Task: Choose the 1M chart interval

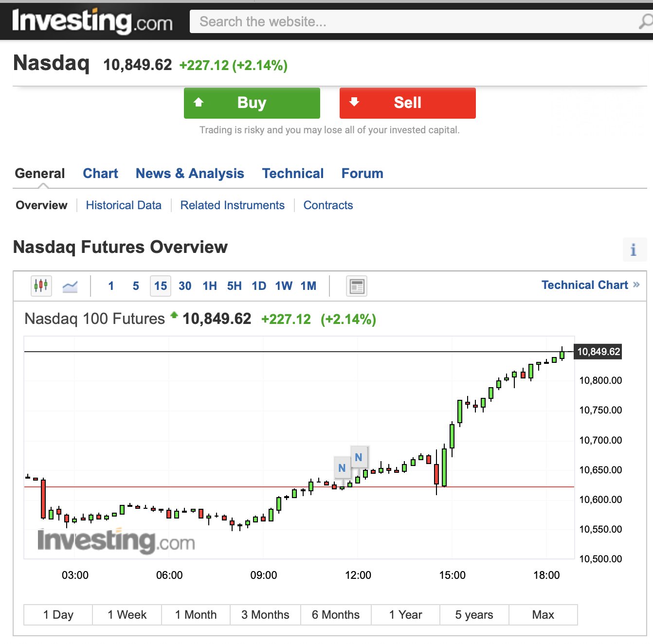Action: coord(308,286)
